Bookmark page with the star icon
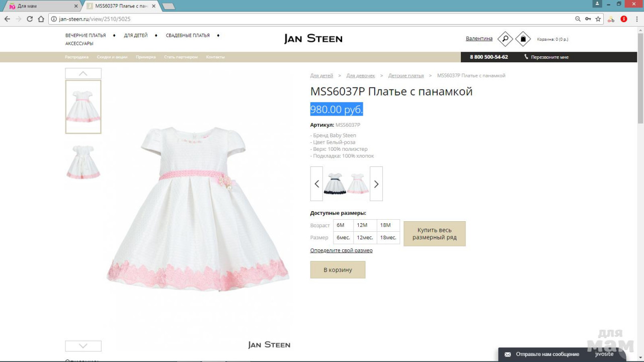Viewport: 644px width, 362px height. tap(598, 19)
